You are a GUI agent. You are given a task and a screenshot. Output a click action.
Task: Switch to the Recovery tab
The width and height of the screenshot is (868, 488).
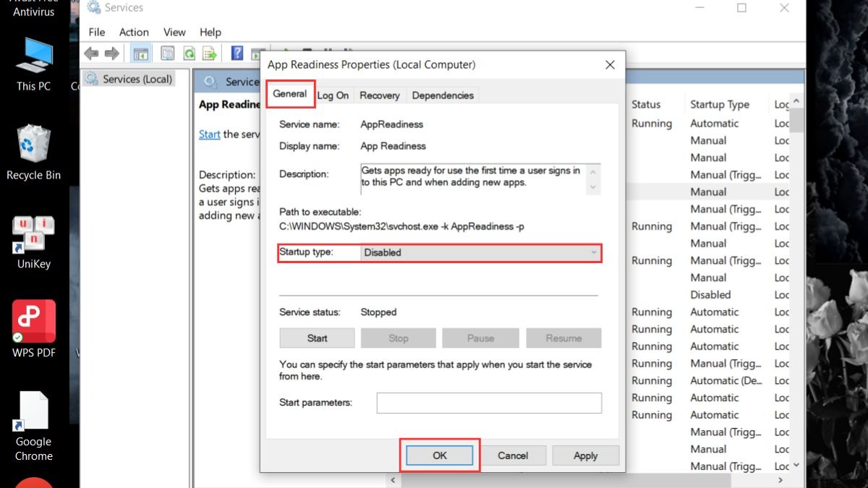click(380, 95)
